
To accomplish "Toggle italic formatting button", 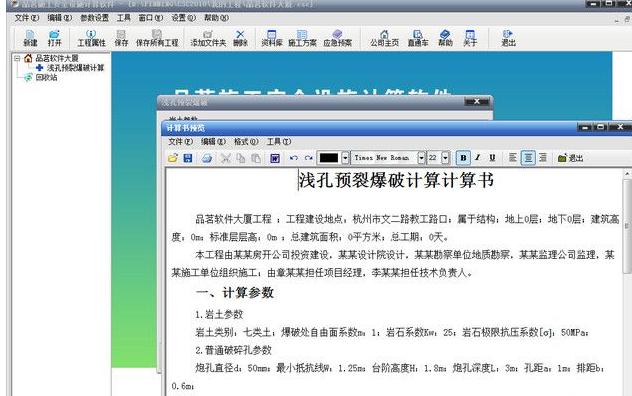I will click(x=478, y=158).
